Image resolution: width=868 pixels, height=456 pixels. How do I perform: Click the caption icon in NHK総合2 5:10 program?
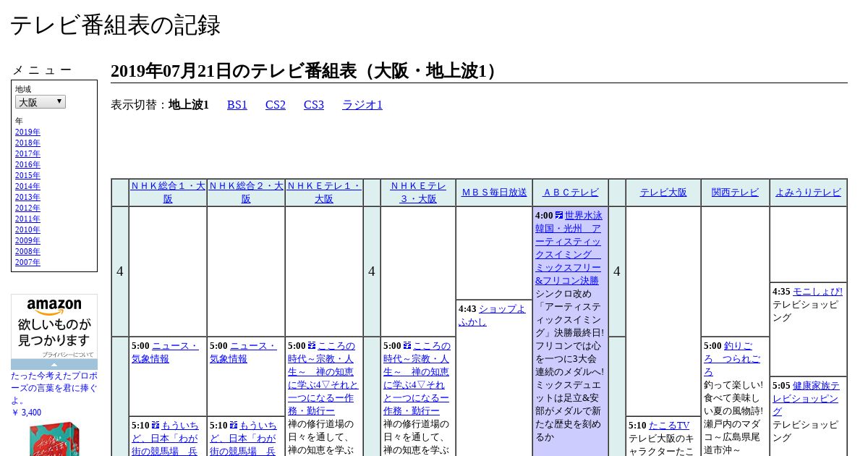tap(234, 425)
